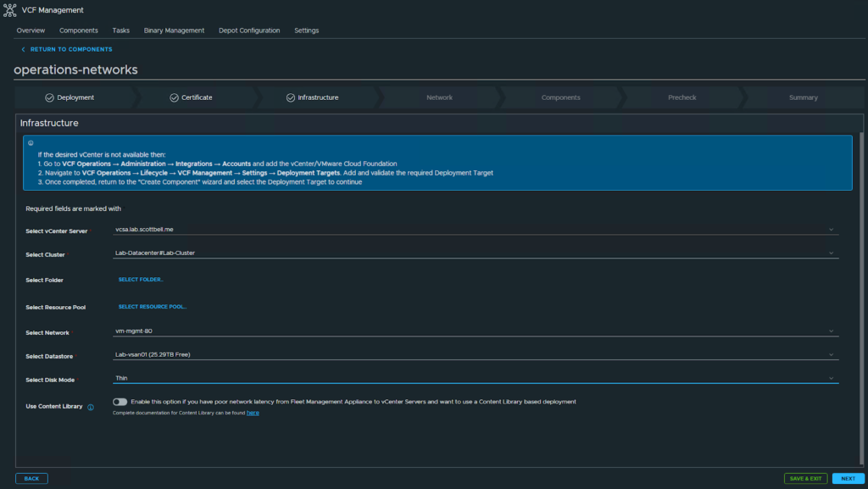Click the operations-networks page title
The height and width of the screenshot is (489, 868).
click(75, 69)
